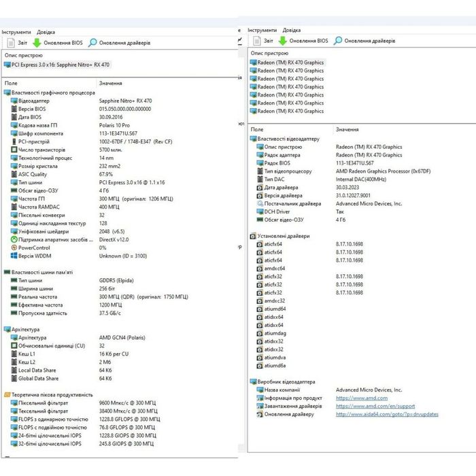Select the Частота ГП row

[x=92, y=199]
